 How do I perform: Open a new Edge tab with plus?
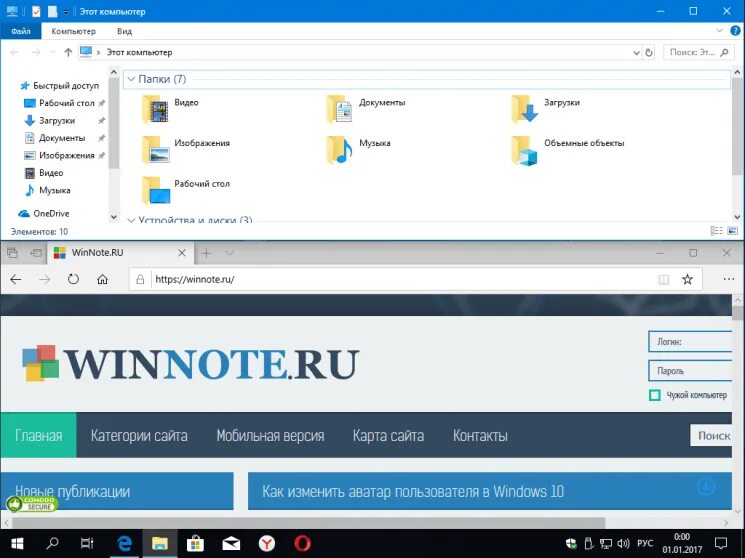(206, 253)
